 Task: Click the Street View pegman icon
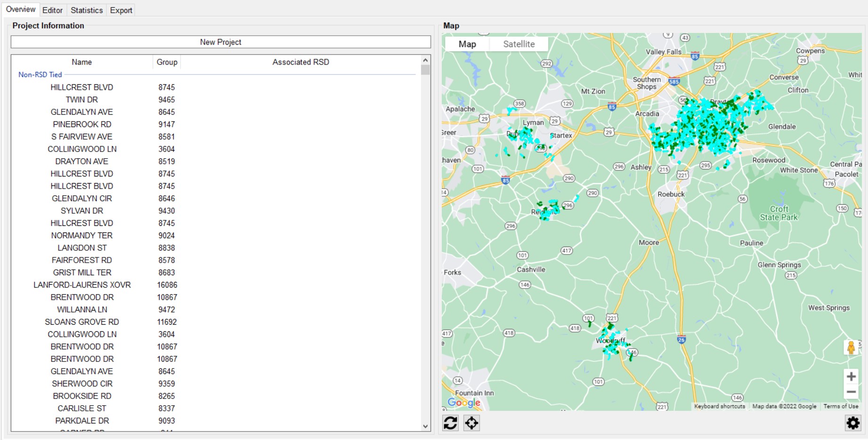pos(851,348)
